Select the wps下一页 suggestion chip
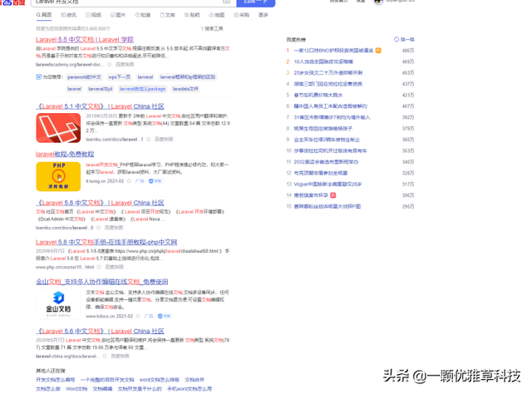Viewport: 532px width, 394px height. [x=119, y=77]
